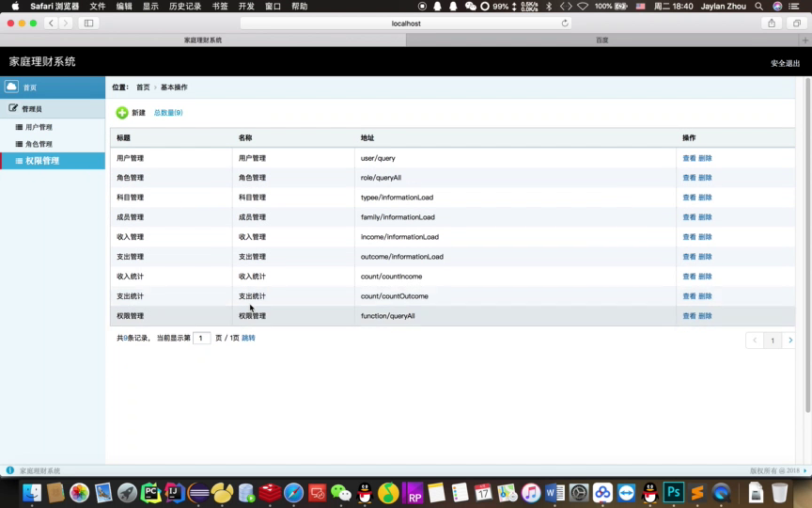Click the Spotlight search icon
812x508 pixels.
tap(758, 7)
